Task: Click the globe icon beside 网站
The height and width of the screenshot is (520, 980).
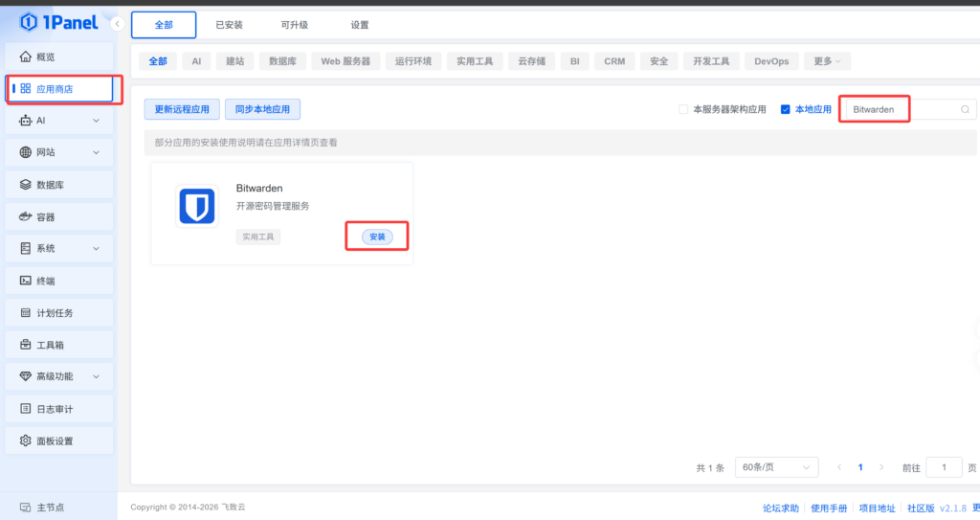Action: (x=25, y=152)
